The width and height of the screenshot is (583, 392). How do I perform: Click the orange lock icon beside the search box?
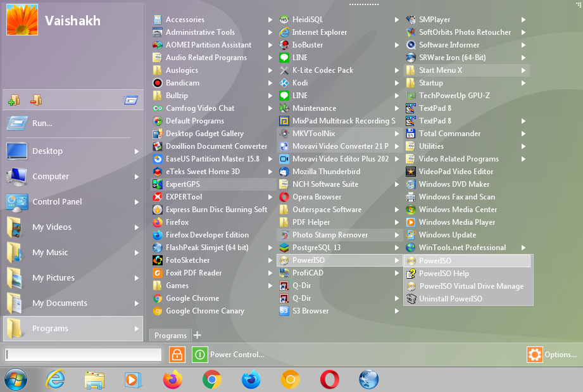pos(177,355)
